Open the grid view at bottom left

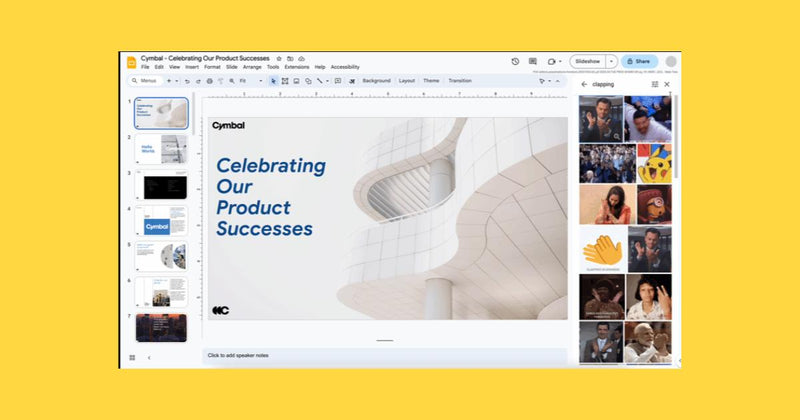pos(132,358)
